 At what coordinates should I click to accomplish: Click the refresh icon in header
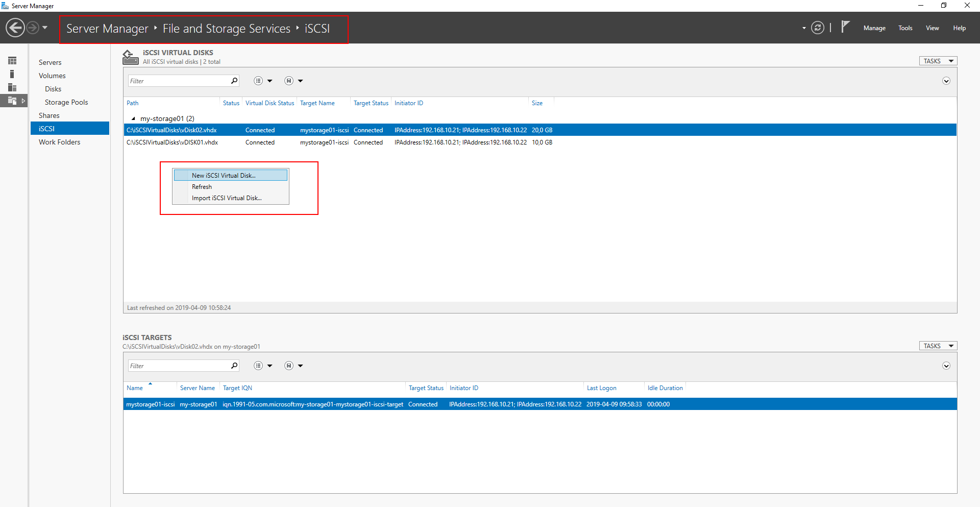click(818, 28)
